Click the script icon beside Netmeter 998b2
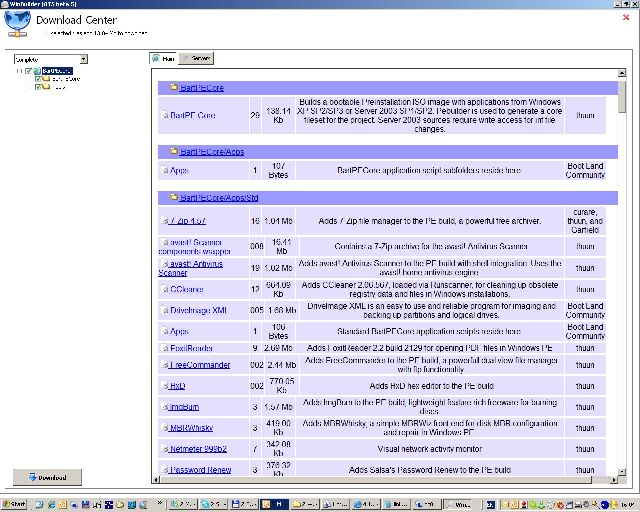The image size is (640, 512). pos(165,449)
